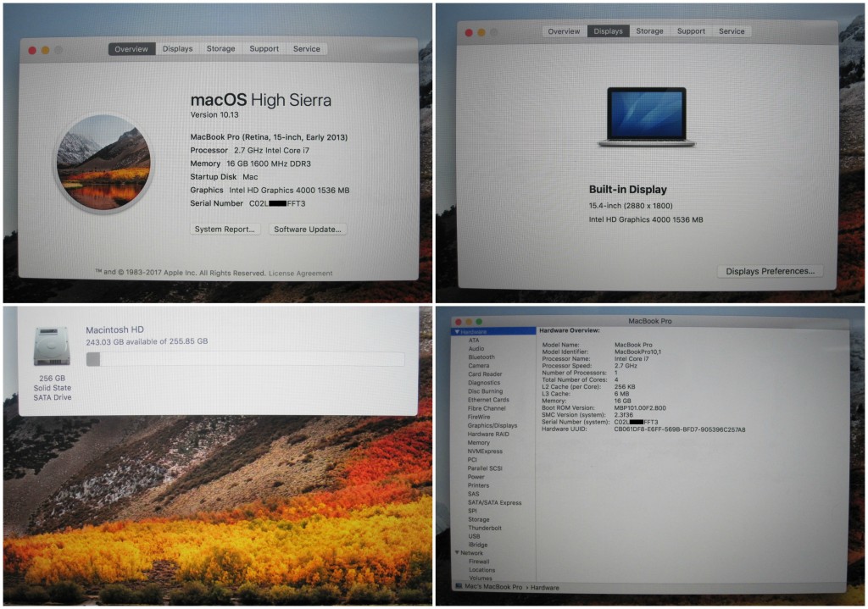868x609 pixels.
Task: Click the Displays Preferences... button
Action: tap(770, 271)
